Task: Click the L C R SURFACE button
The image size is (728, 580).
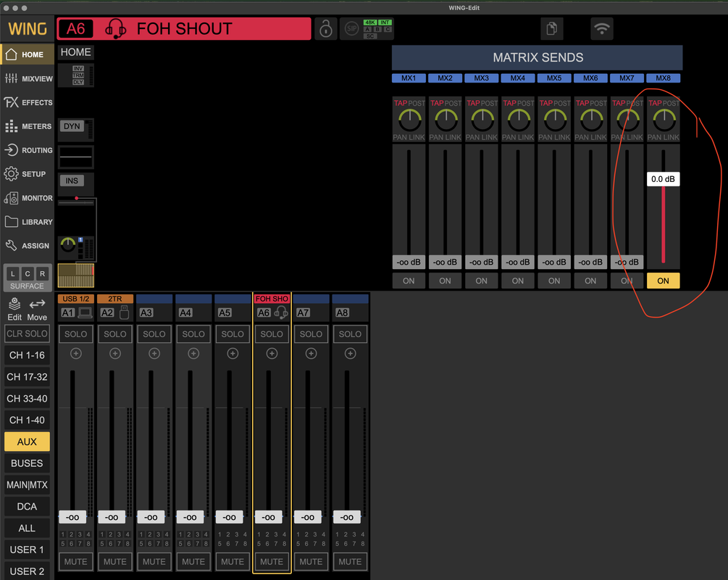Action: coord(27,278)
